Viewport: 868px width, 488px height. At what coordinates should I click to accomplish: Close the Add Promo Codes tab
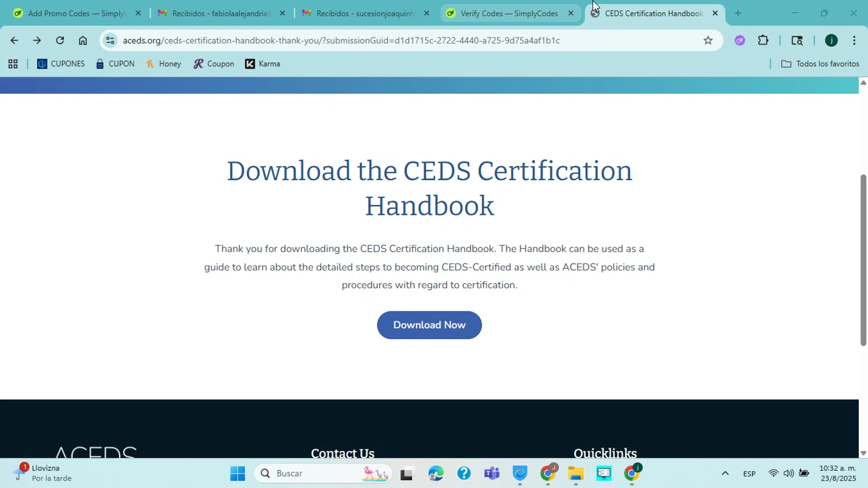[x=138, y=13]
